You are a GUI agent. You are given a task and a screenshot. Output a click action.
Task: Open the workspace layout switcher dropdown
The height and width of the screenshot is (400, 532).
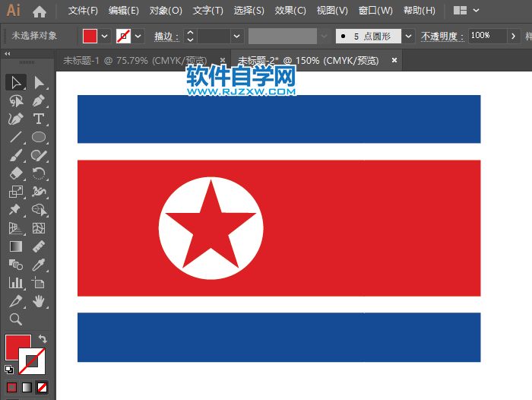pos(466,11)
